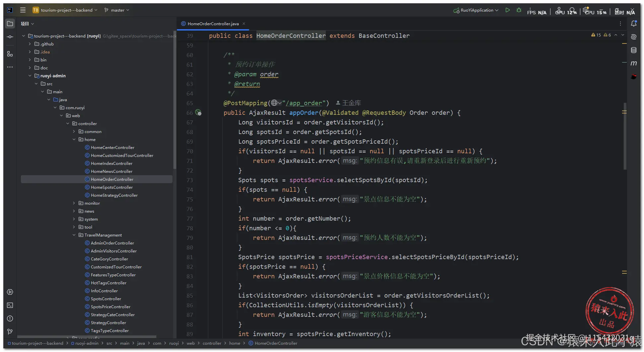Open the Terminal tool window icon

coord(10,305)
